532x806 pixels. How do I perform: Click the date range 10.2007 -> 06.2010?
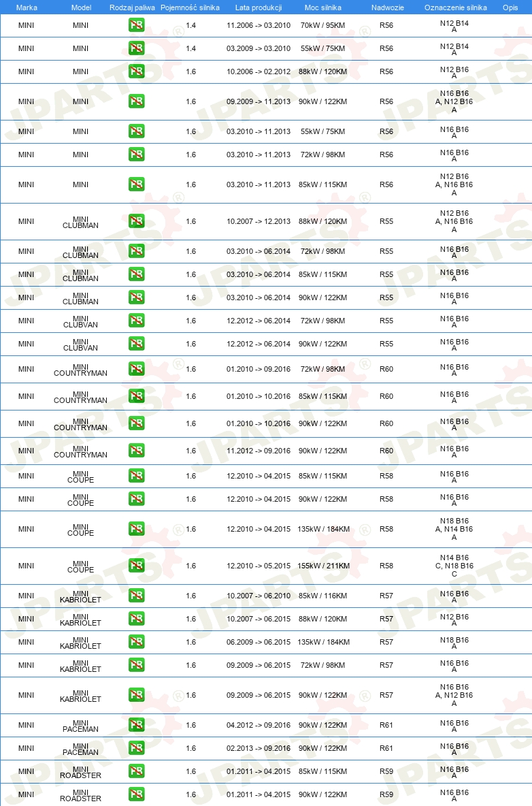pos(259,596)
